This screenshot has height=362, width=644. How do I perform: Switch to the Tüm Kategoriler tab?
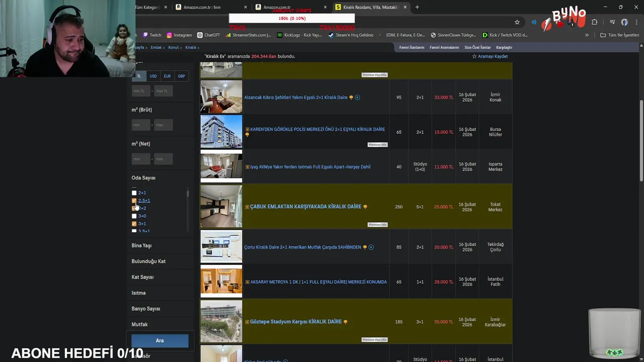(151, 7)
